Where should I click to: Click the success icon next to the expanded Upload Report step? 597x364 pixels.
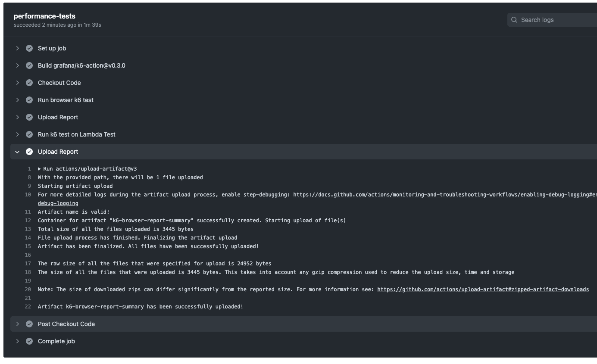tap(29, 151)
